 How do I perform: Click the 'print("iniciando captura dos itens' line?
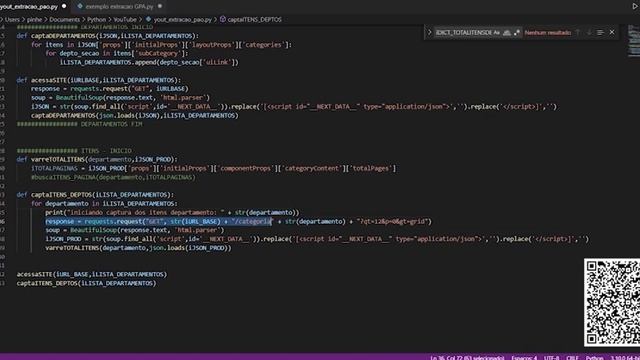coord(172,212)
